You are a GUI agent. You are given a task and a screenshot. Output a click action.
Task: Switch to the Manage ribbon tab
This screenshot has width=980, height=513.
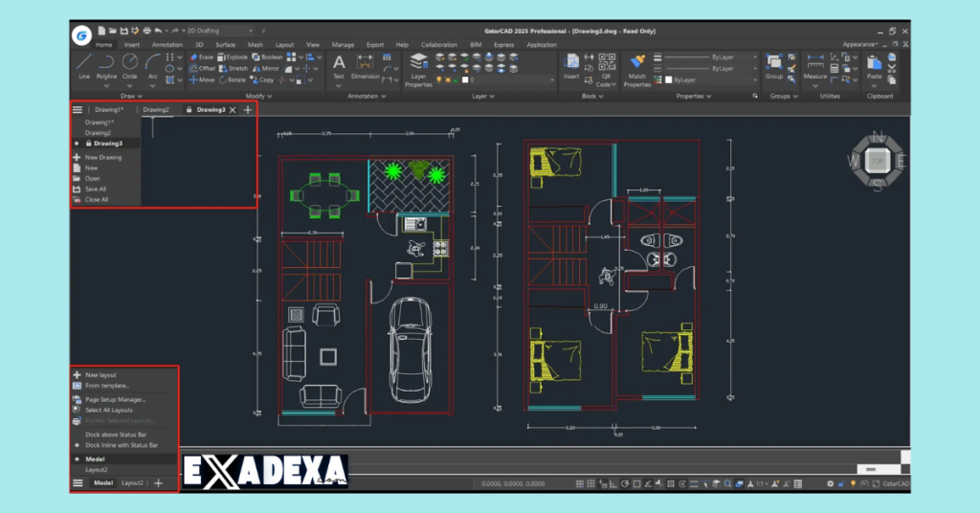[x=343, y=45]
